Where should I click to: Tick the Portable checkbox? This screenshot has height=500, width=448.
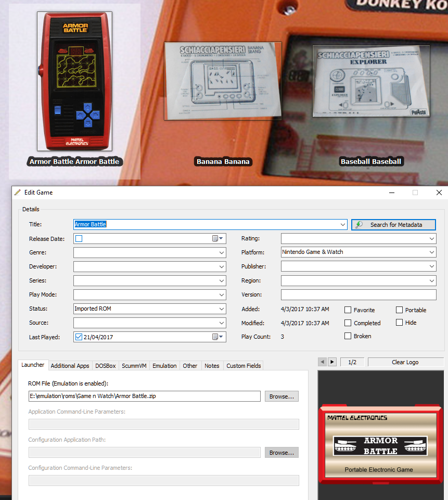(399, 310)
